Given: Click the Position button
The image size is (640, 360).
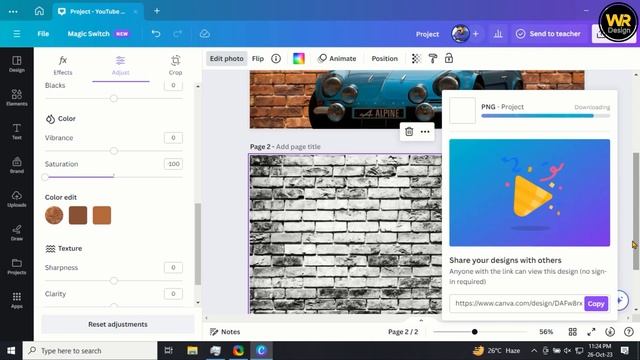Looking at the screenshot, I should (384, 58).
